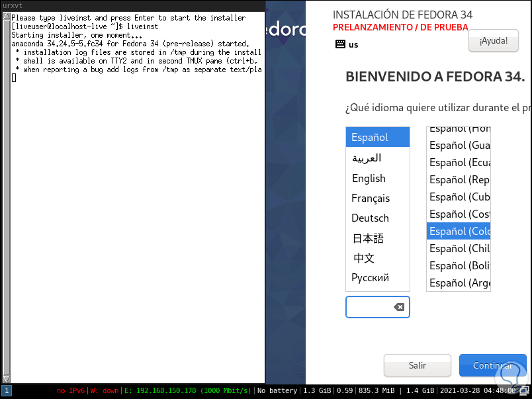
Task: Select Arabic (العربية) in the language list
Action: point(378,157)
